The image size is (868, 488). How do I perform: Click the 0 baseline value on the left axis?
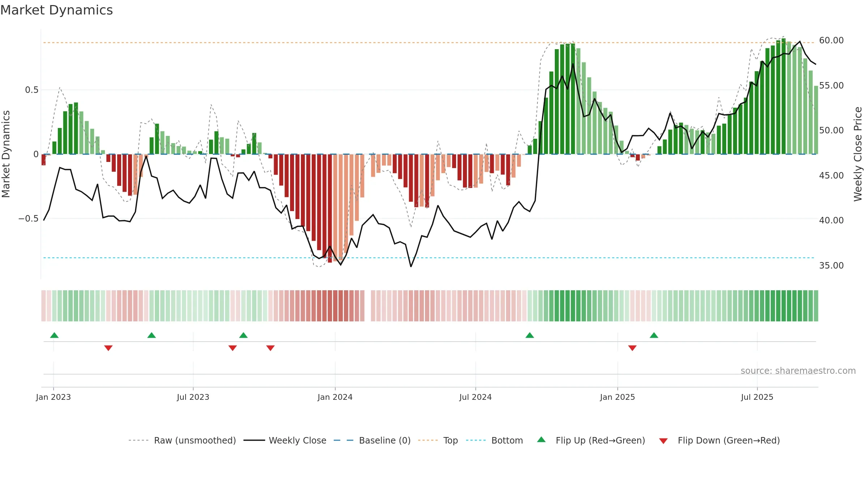[x=36, y=154]
